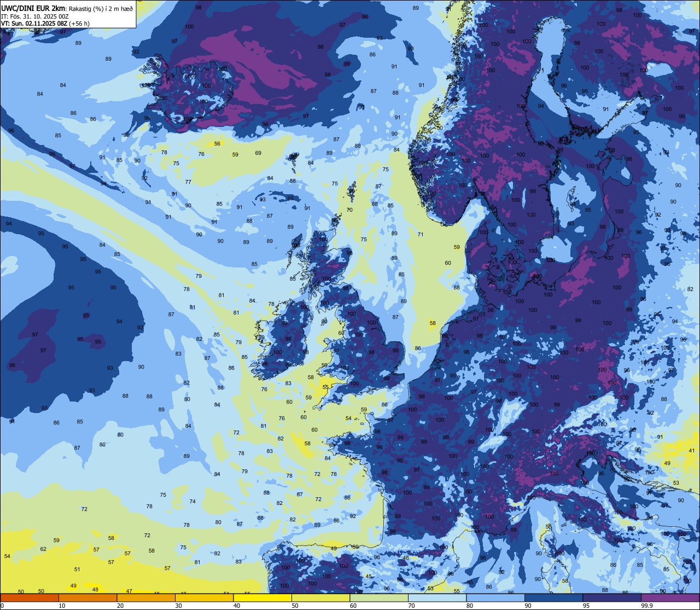
Task: Click the 80–90% light blue legend swatch
Action: click(495, 597)
